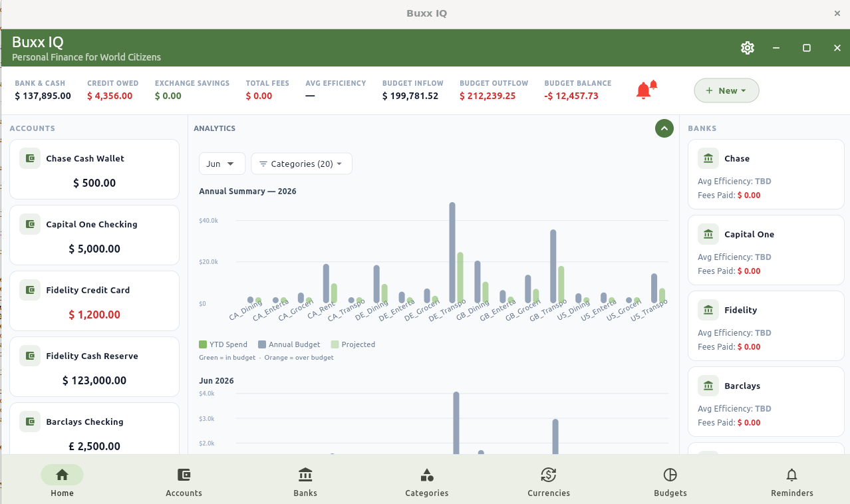Open the Categories (20) filter dropdown
The image size is (850, 504).
pyautogui.click(x=301, y=164)
